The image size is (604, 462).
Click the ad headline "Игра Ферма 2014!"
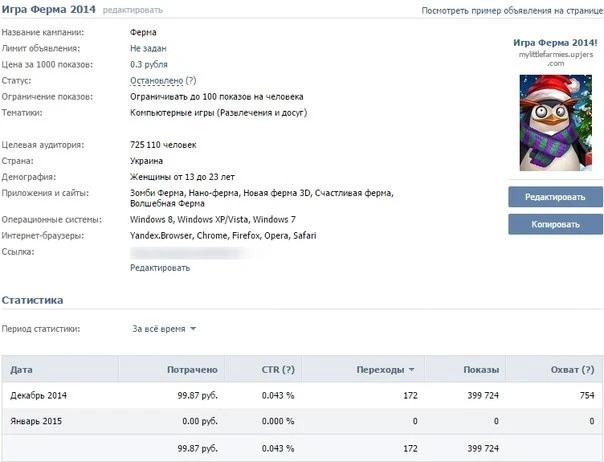pyautogui.click(x=555, y=43)
